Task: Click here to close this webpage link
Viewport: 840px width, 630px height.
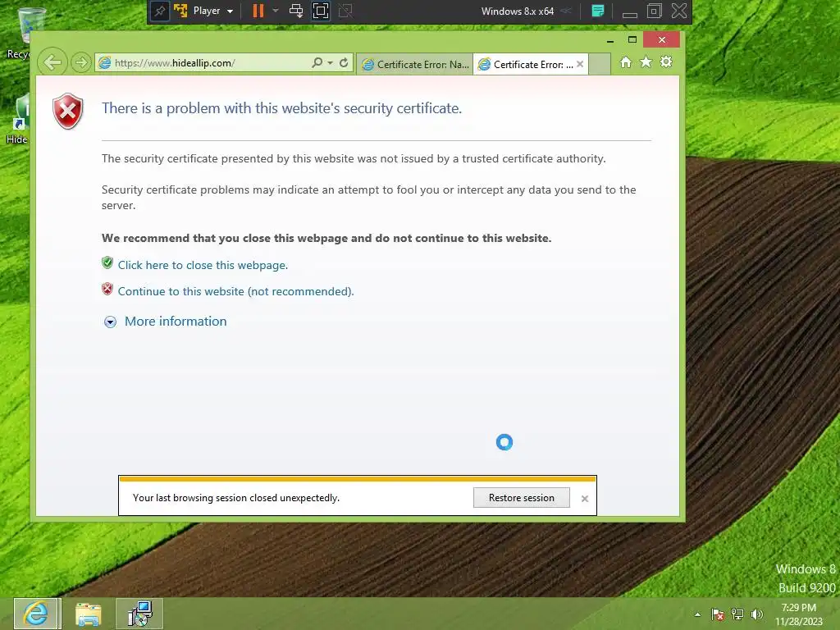Action: click(203, 265)
